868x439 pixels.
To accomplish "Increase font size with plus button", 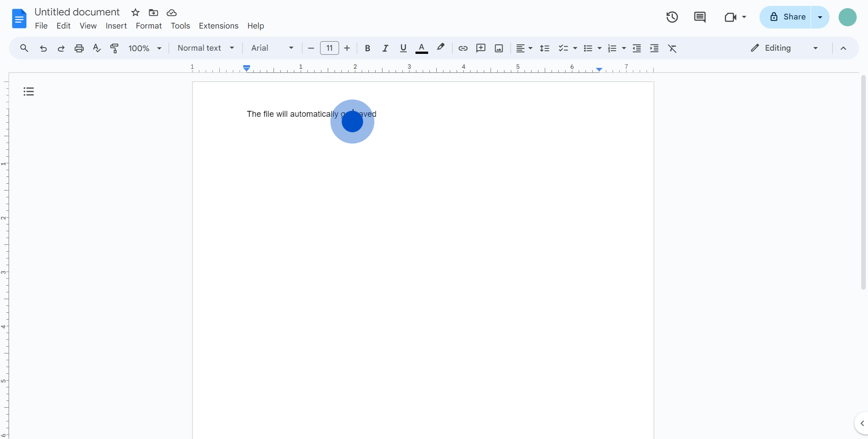I will pos(347,48).
